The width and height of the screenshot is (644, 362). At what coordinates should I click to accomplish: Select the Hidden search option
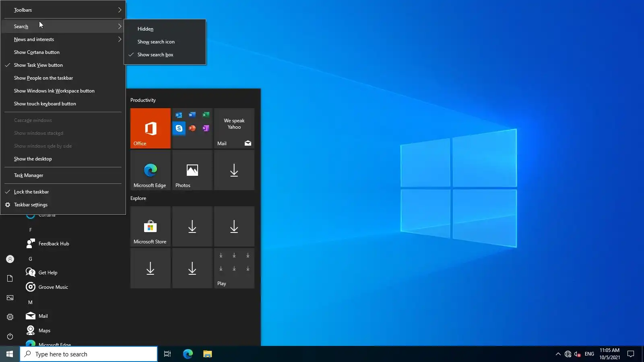165,29
